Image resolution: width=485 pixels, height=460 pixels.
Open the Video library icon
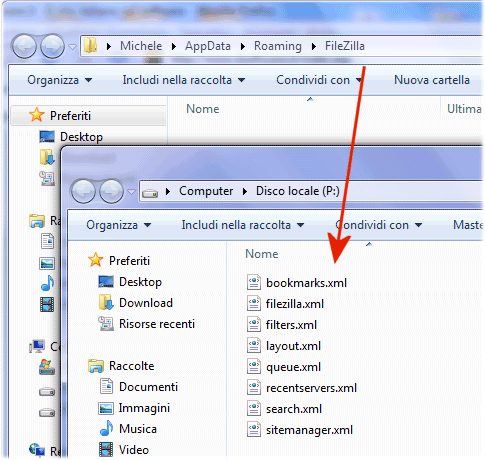point(106,450)
